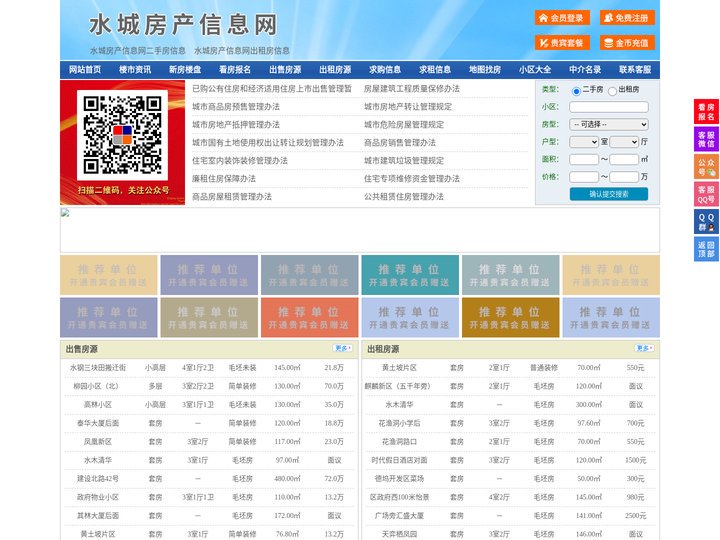Screen dimensions: 720x540
Task: Open 出售房源 navigation item
Action: [285, 70]
